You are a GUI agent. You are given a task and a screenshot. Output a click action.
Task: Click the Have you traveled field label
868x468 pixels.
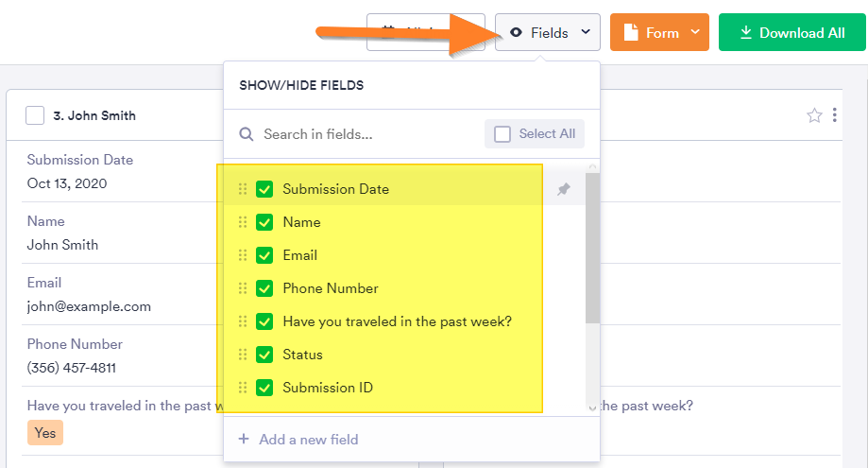point(397,321)
